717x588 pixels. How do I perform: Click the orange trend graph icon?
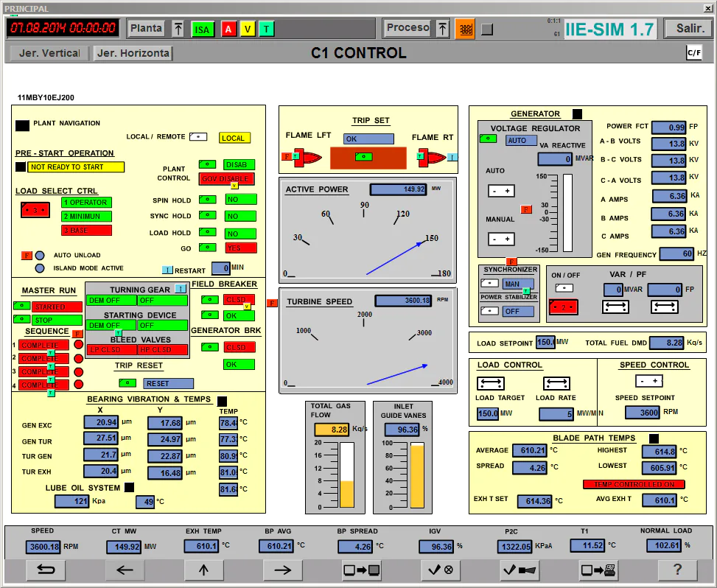coord(465,29)
